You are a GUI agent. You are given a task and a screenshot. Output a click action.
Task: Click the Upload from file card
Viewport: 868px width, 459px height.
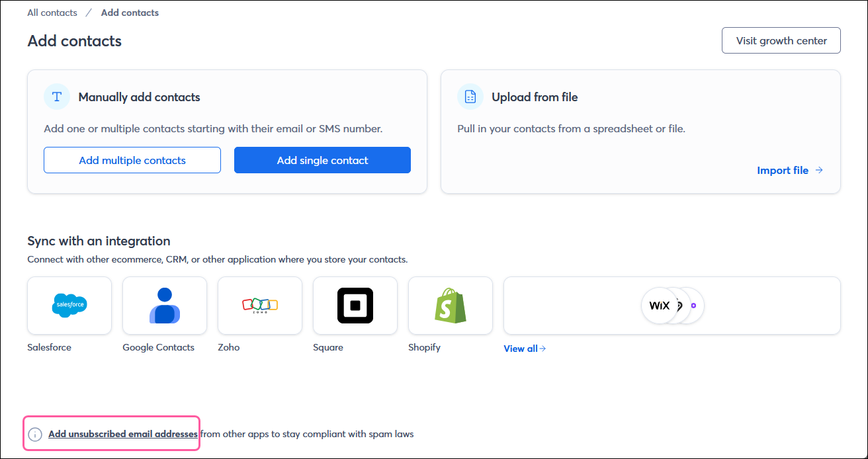[640, 130]
